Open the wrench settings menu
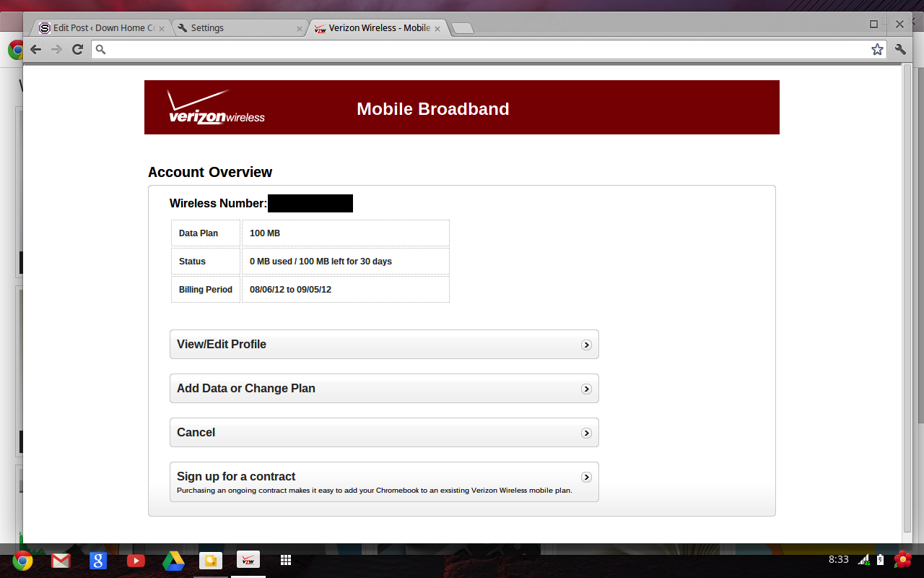 click(900, 49)
